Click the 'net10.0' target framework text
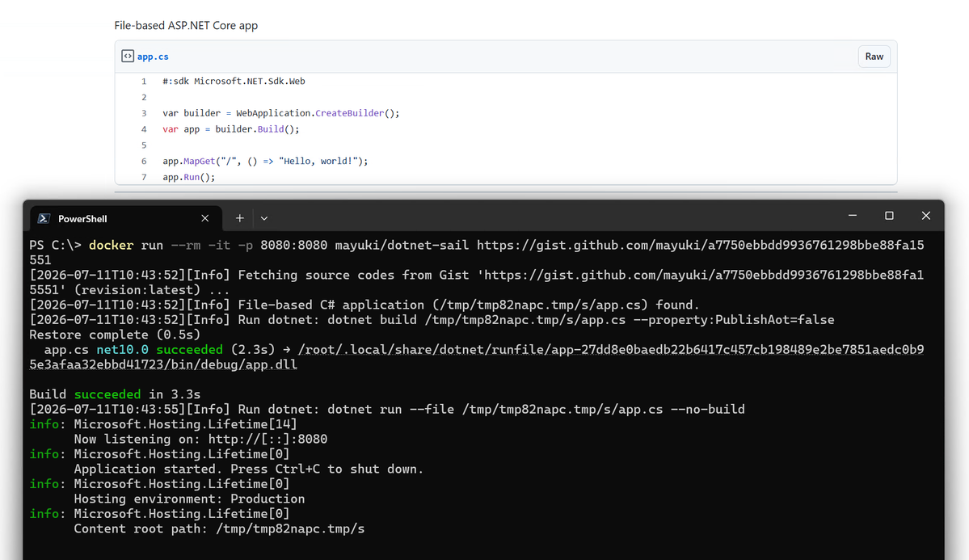The image size is (969, 560). (122, 350)
